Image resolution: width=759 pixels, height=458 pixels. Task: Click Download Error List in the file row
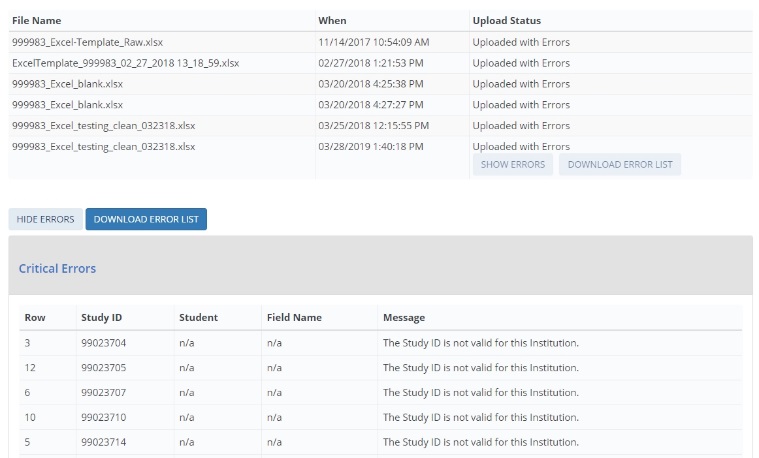point(620,164)
